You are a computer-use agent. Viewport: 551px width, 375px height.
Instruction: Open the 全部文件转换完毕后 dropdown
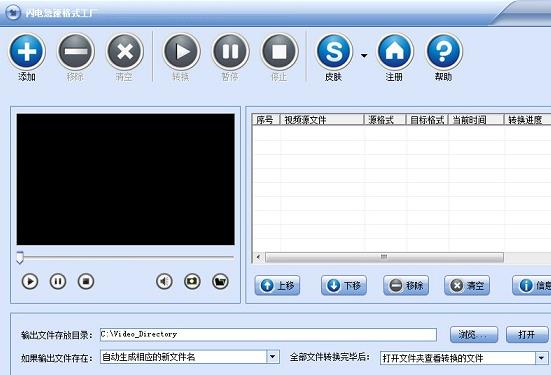pos(542,358)
